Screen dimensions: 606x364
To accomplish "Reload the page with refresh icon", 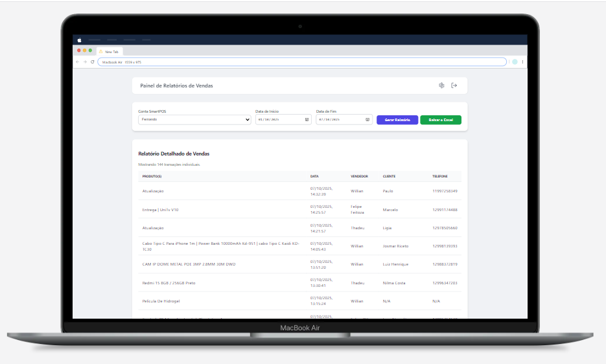I will [x=92, y=62].
